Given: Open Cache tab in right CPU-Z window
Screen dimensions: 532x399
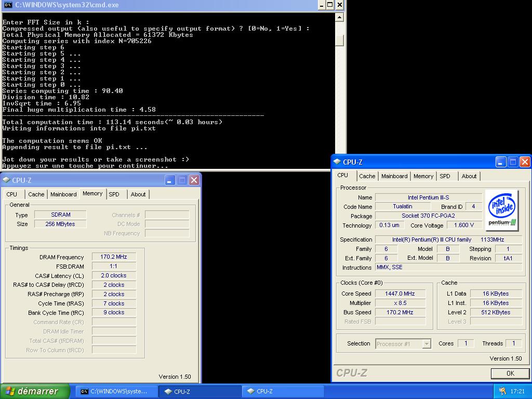Looking at the screenshot, I should tap(367, 176).
